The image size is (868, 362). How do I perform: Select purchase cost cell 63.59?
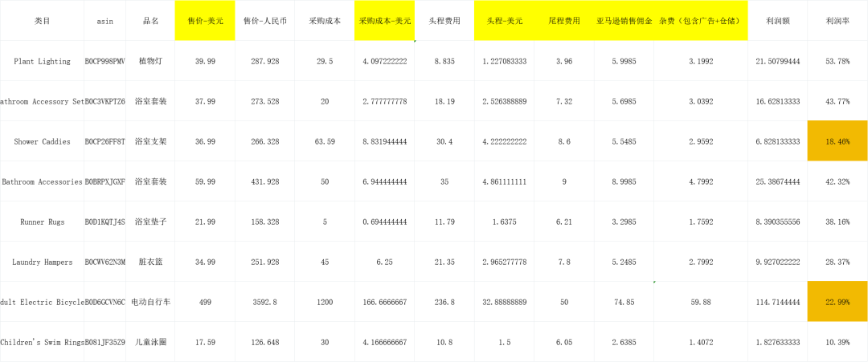325,141
